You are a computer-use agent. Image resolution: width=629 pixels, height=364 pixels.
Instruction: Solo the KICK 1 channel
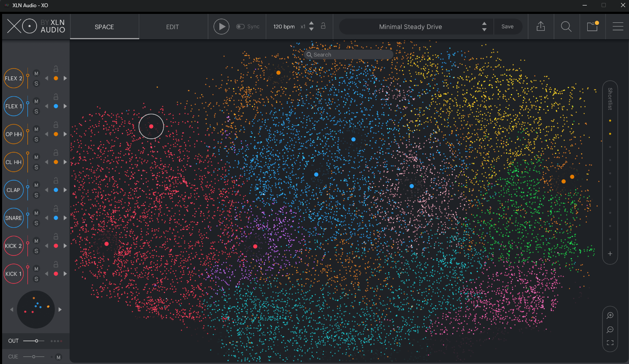click(36, 279)
